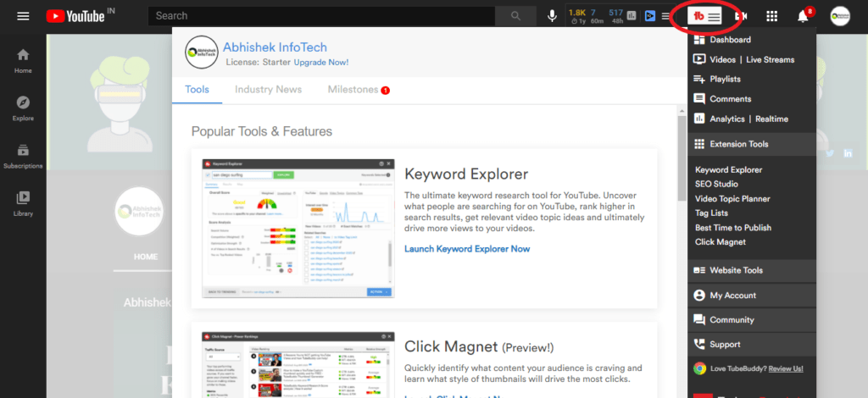Screen dimensions: 868x398
Task: Open Explore in left sidebar
Action: 23,108
